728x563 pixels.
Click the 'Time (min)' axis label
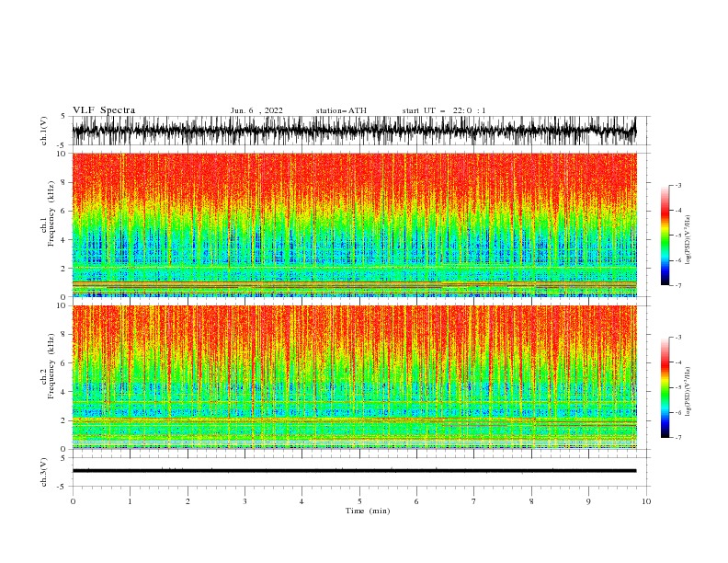click(368, 511)
